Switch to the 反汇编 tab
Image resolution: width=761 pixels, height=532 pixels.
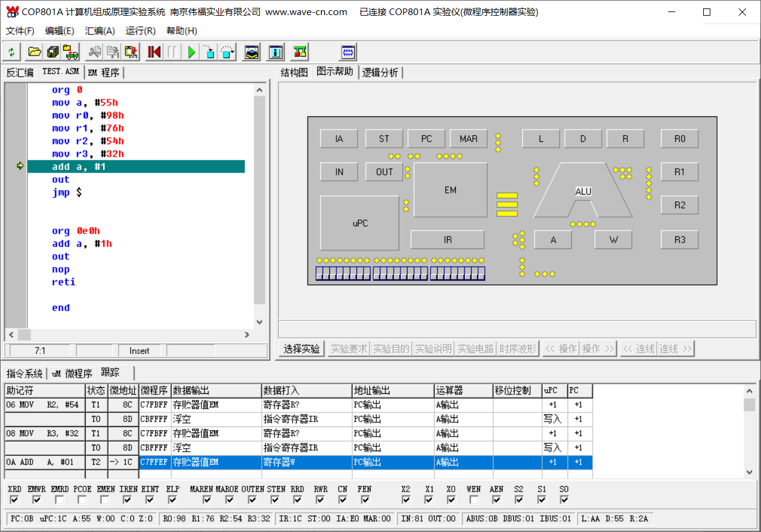(20, 73)
